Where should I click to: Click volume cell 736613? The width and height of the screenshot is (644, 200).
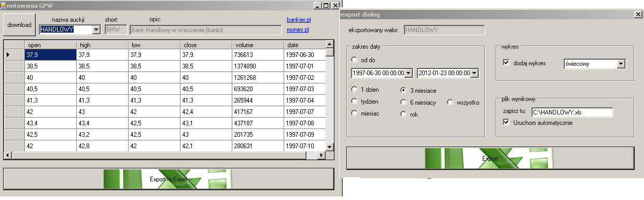[258, 55]
